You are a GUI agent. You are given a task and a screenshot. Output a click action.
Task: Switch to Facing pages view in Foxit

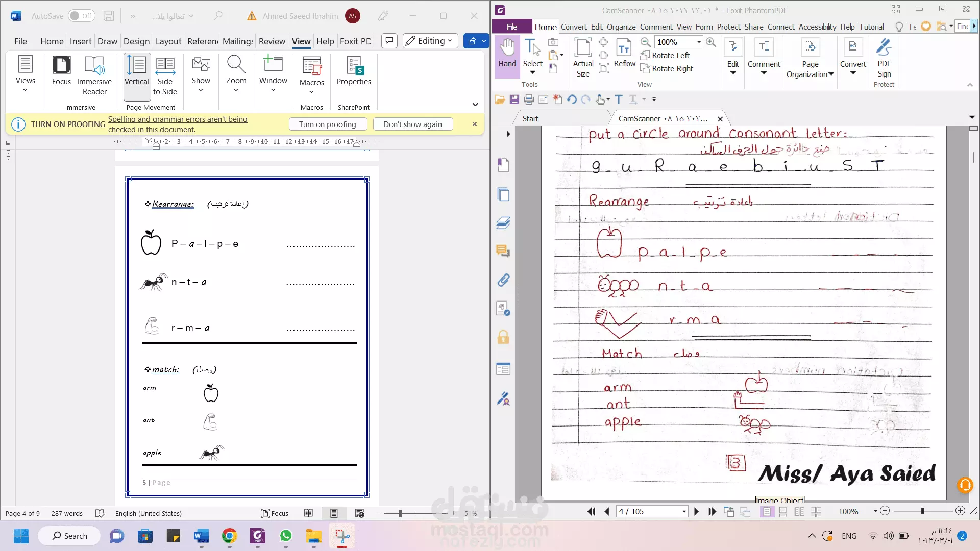800,511
